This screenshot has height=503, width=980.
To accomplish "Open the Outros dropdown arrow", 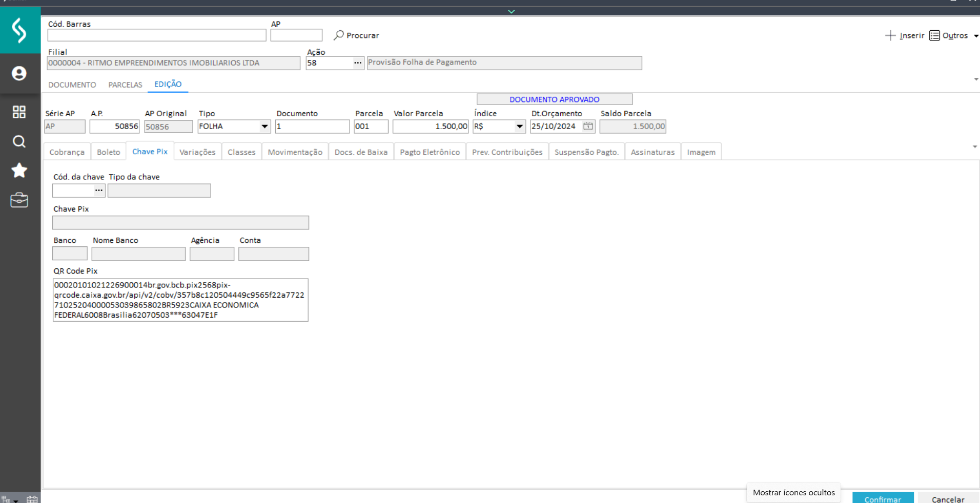I will point(976,36).
